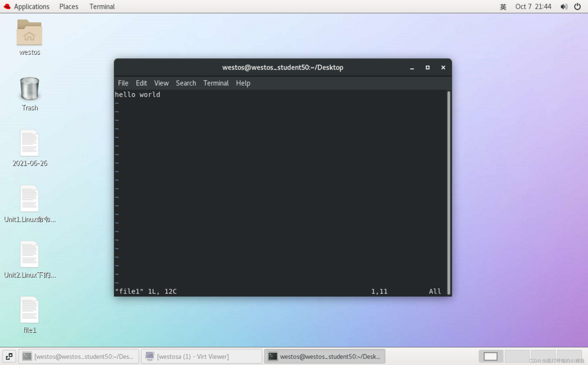Image resolution: width=588 pixels, height=365 pixels.
Task: Switch to the first westos terminal taskbar button
Action: (x=79, y=356)
